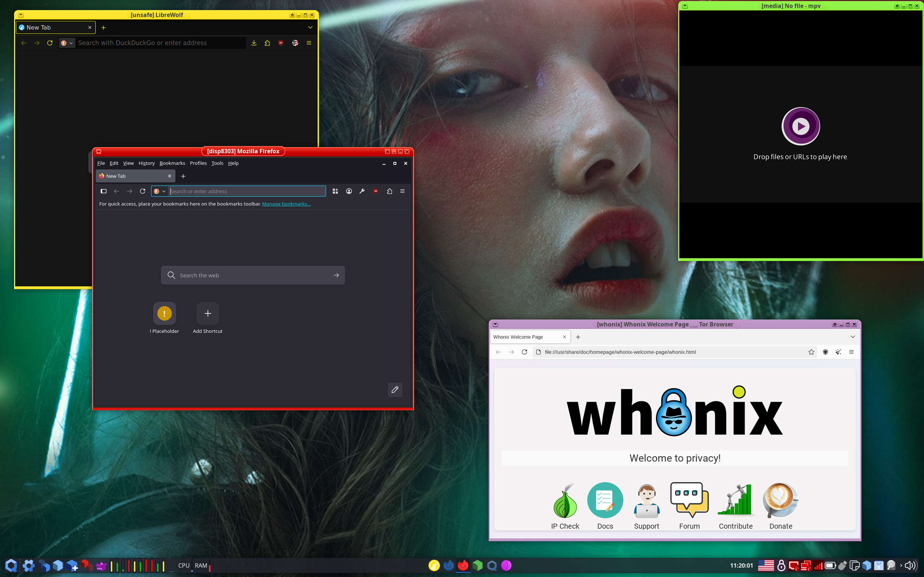Screen dimensions: 924x577
Task: Click the mpv play logo
Action: pos(801,126)
